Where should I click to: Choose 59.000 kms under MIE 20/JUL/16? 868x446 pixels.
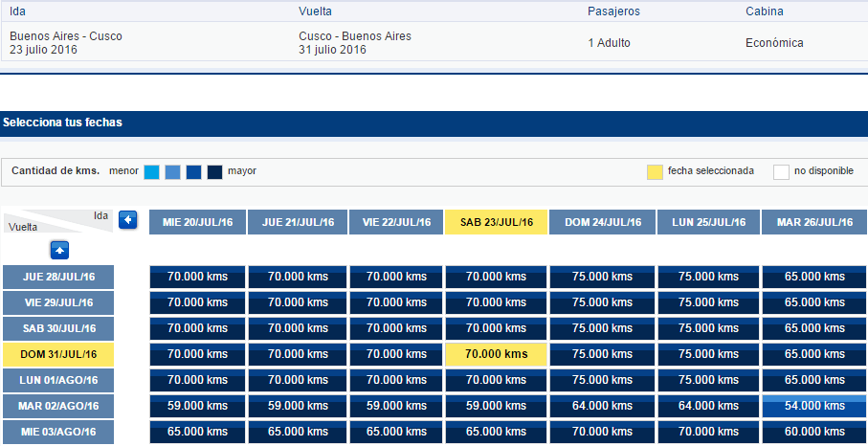(x=198, y=406)
